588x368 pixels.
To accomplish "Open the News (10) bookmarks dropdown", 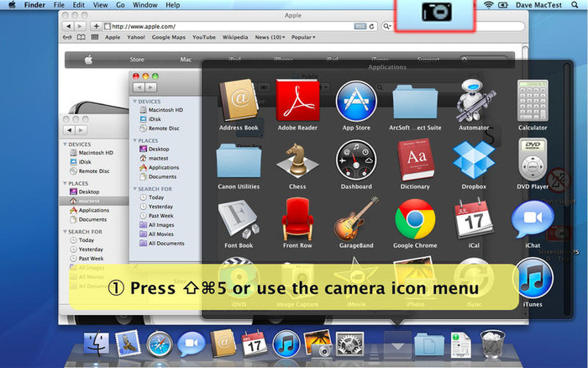I will click(270, 37).
